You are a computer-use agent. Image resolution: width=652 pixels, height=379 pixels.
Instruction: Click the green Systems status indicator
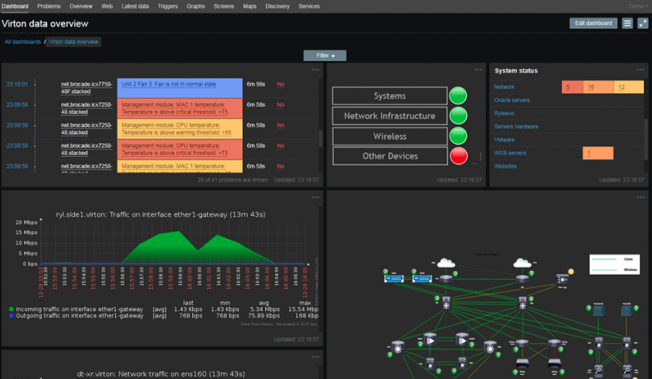point(458,95)
